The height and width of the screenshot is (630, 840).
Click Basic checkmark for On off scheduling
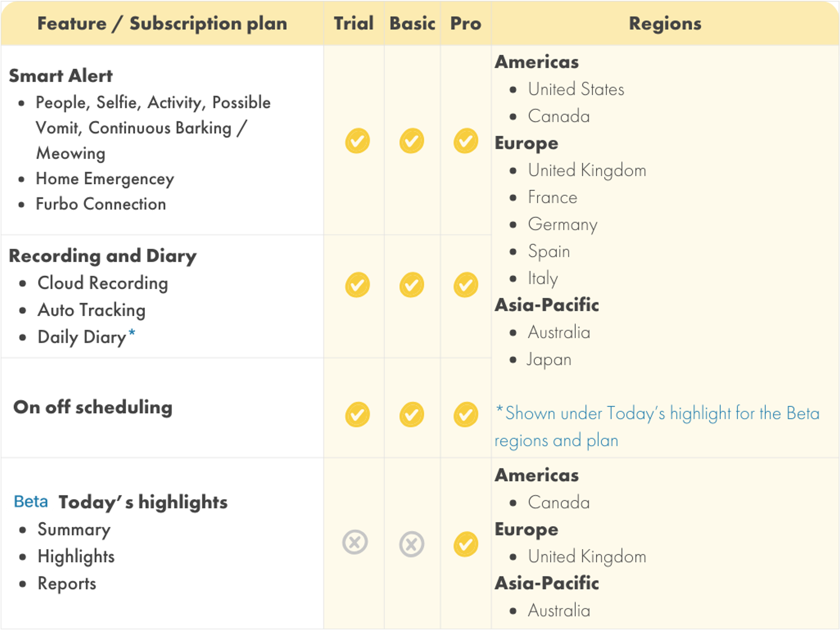click(412, 415)
